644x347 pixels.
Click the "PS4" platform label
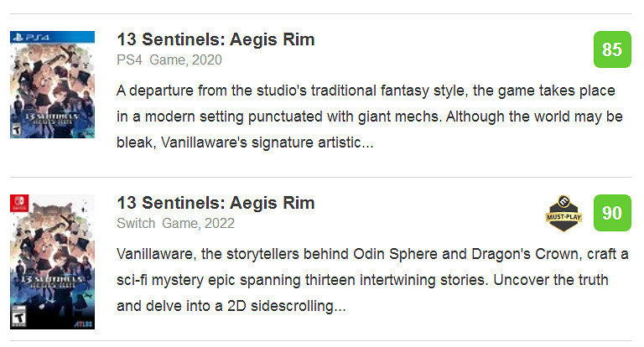pyautogui.click(x=129, y=60)
